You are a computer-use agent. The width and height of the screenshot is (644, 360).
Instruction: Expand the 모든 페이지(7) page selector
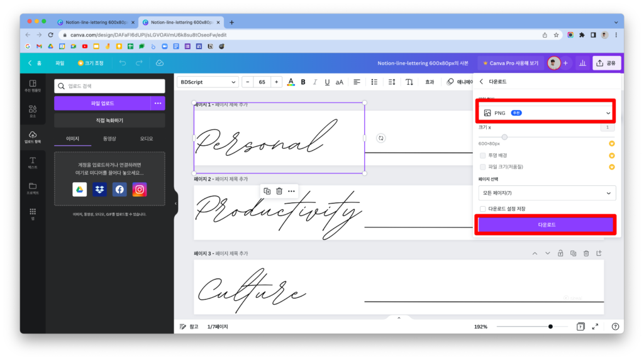[x=545, y=193]
